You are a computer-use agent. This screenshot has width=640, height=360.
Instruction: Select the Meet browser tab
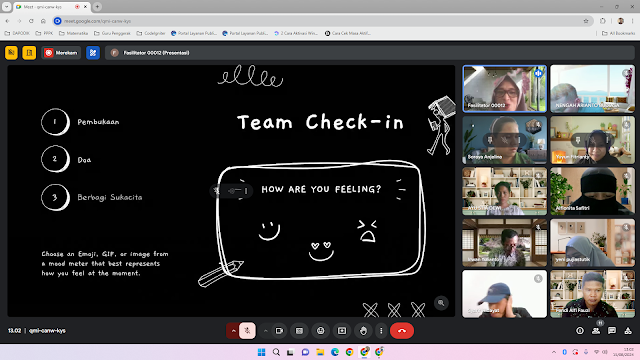tap(52, 7)
